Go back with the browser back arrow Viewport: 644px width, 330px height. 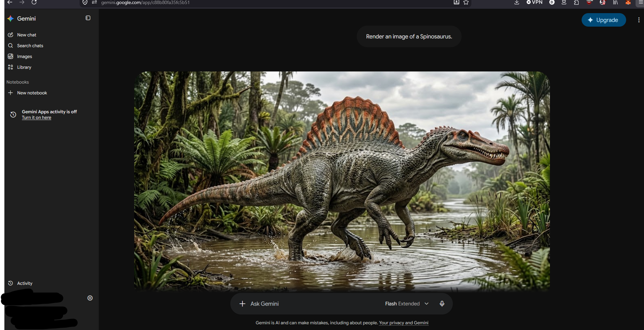click(10, 2)
